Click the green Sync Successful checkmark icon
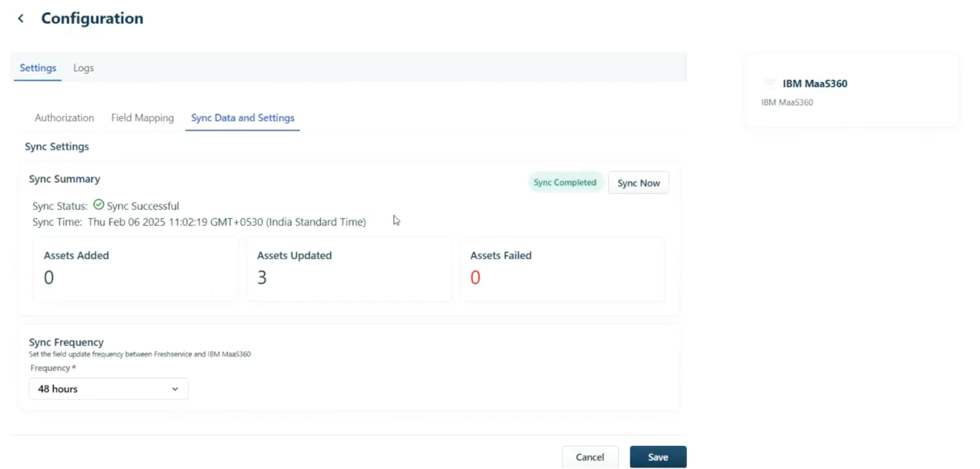980x469 pixels. pos(99,205)
